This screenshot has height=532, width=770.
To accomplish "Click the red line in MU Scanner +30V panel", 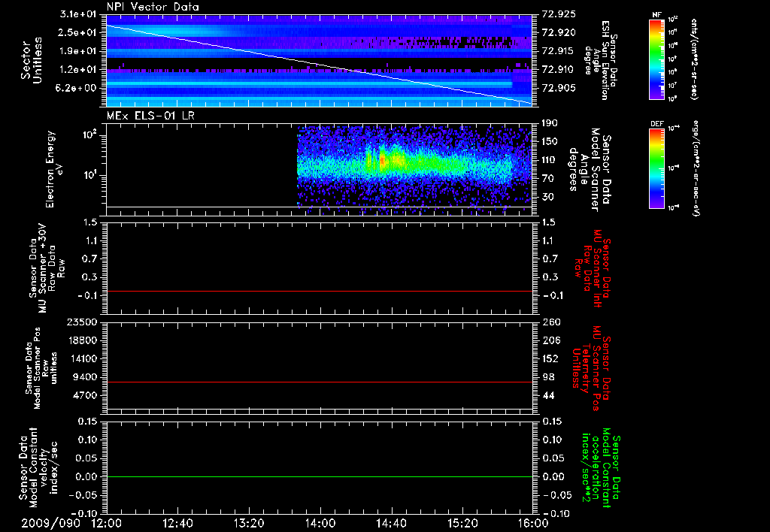I will point(319,291).
